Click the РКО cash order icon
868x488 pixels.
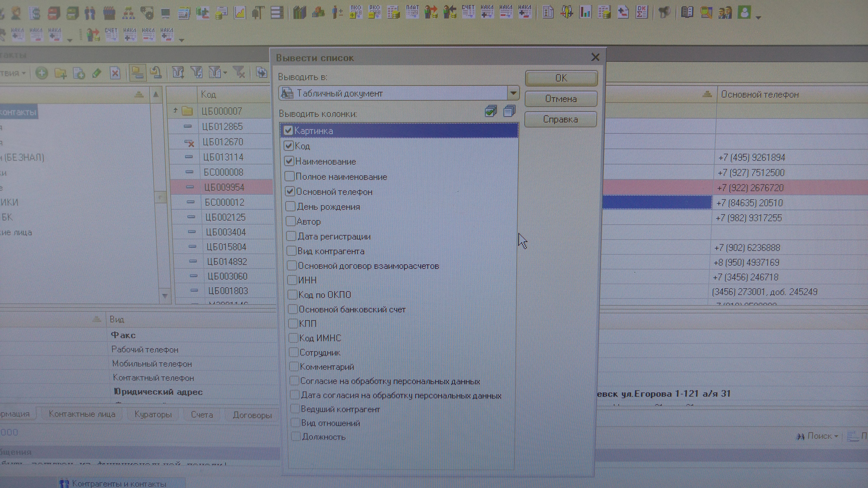[374, 12]
